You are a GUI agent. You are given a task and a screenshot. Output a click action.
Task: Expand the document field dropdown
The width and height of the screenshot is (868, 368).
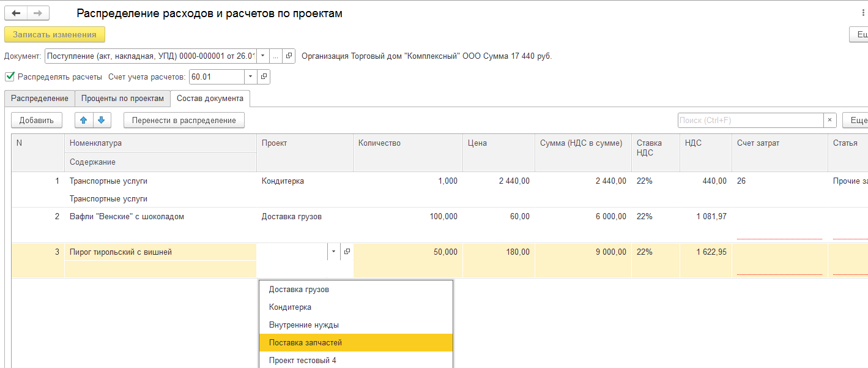click(x=263, y=56)
